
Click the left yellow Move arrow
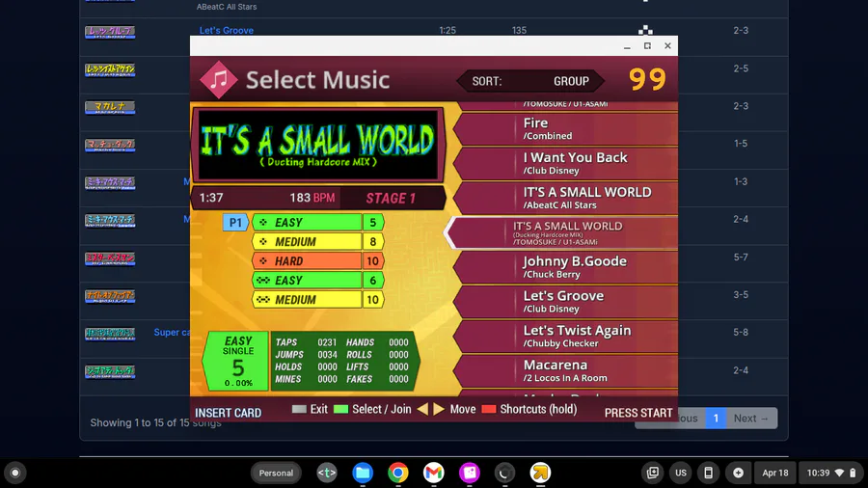[423, 410]
